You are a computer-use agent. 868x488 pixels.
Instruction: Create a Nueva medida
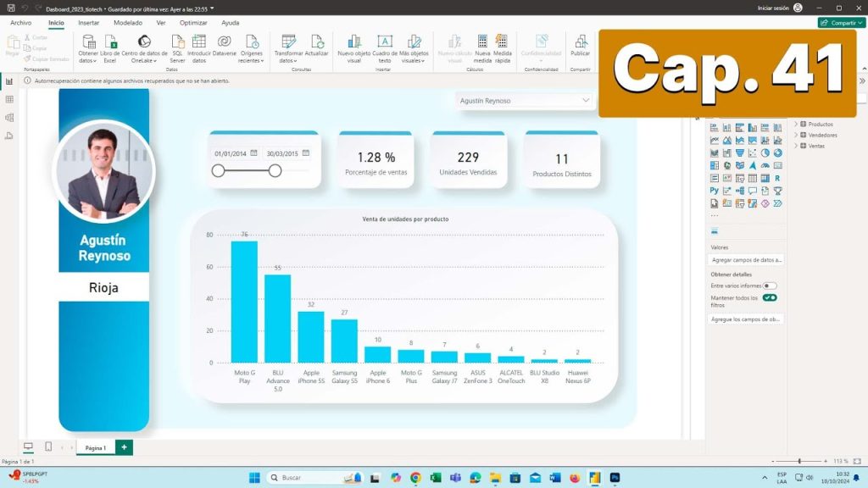point(482,48)
